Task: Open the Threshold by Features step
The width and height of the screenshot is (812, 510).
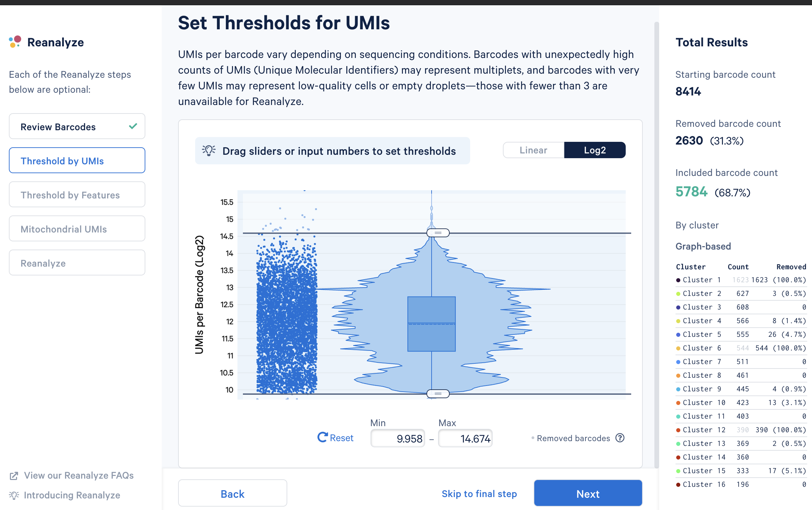Action: [77, 194]
